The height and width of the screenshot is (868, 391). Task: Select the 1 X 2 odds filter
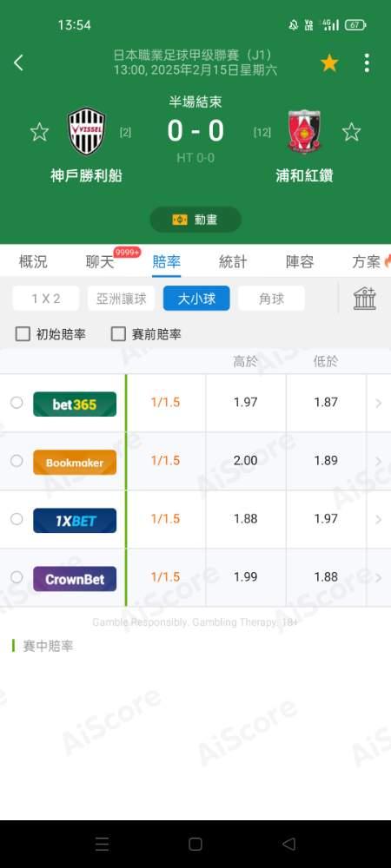click(x=46, y=299)
